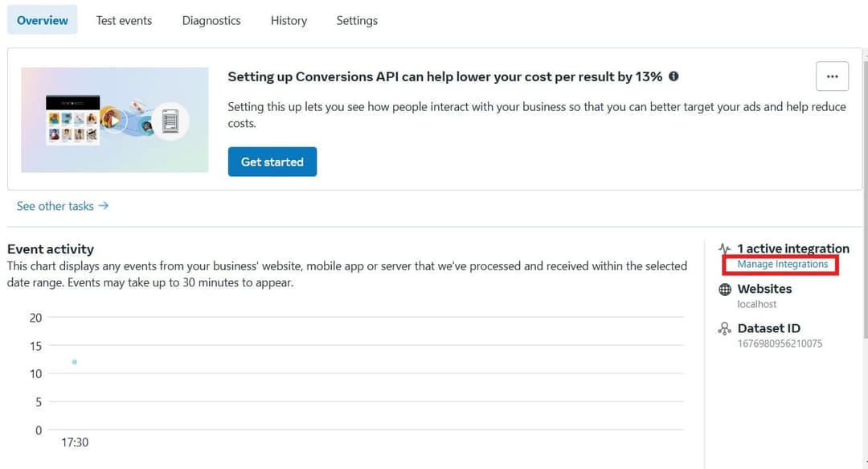This screenshot has height=469, width=868.
Task: Select the Overview tab
Action: pyautogui.click(x=42, y=20)
